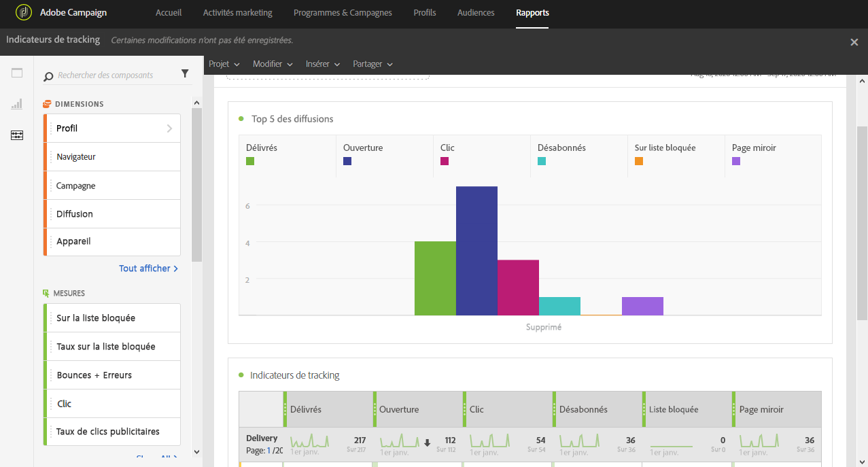Open Programmes & Campagnes tab
Screen dimensions: 868x467
[343, 13]
